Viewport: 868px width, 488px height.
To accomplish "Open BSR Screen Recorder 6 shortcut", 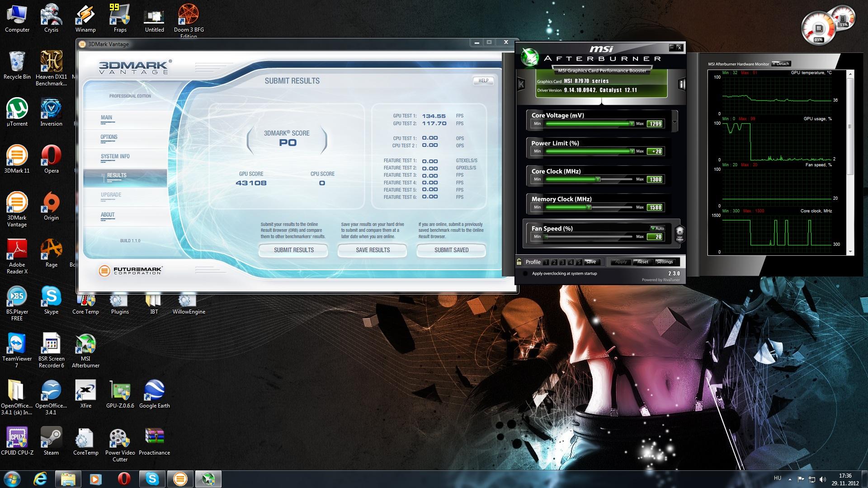I will pos(51,351).
